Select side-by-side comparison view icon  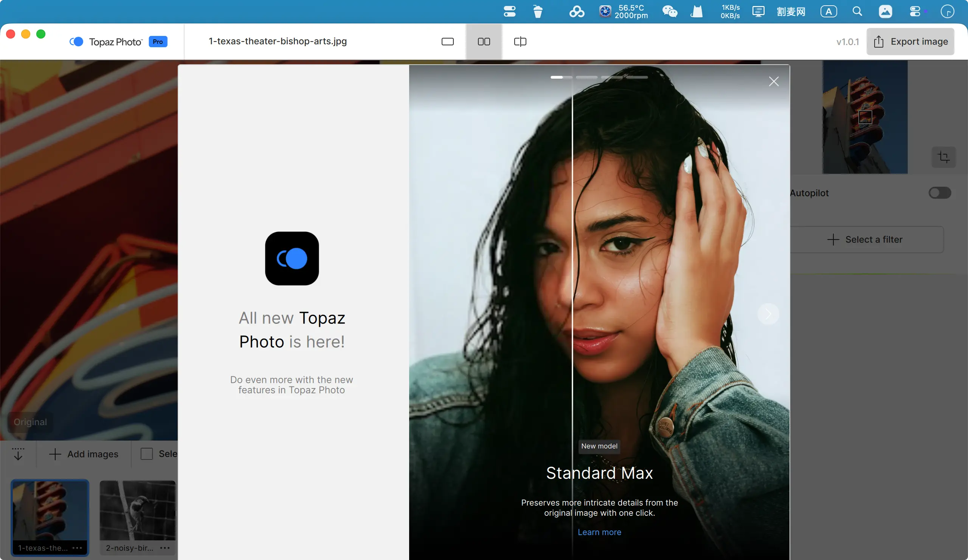(x=484, y=42)
